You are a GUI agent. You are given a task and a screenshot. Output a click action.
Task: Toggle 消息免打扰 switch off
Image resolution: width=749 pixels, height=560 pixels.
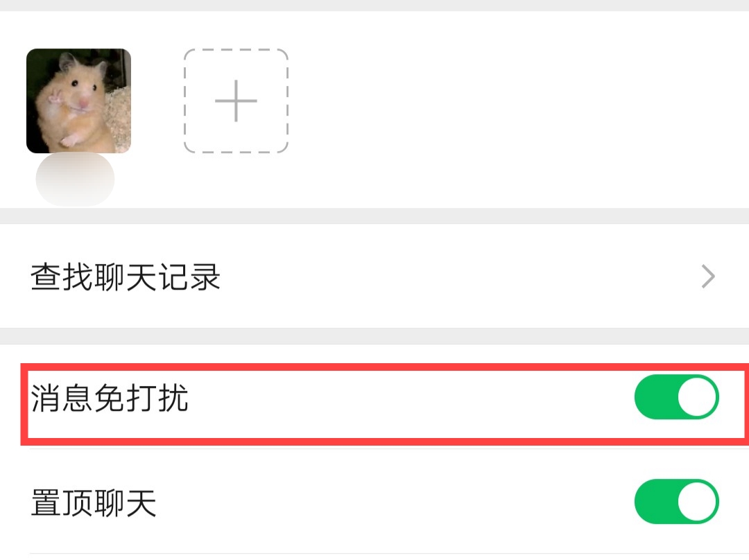[676, 397]
